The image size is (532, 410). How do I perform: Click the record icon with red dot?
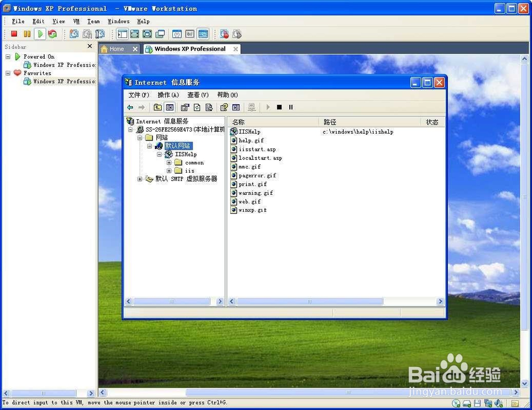click(225, 34)
